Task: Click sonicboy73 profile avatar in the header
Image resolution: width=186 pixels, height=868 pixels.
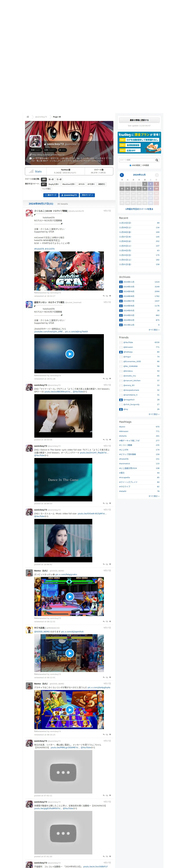Action: pyautogui.click(x=35, y=141)
